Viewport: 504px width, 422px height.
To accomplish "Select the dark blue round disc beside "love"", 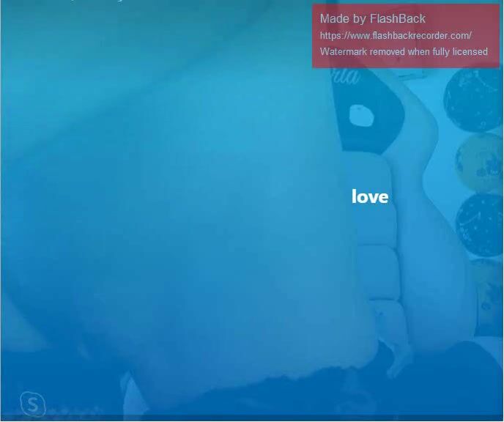I will pos(480,223).
